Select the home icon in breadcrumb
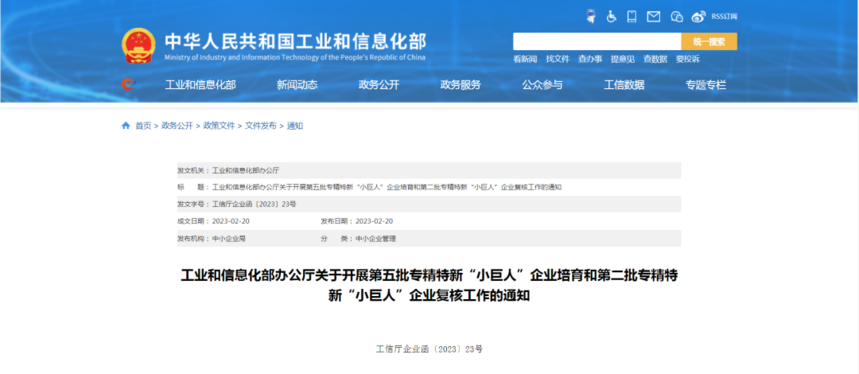This screenshot has width=859, height=374. [x=126, y=125]
